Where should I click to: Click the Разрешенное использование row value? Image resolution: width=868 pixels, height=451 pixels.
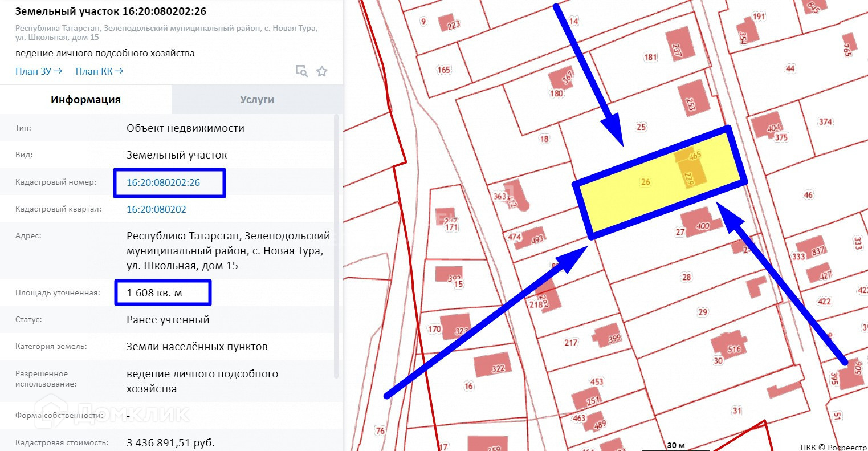click(x=202, y=381)
